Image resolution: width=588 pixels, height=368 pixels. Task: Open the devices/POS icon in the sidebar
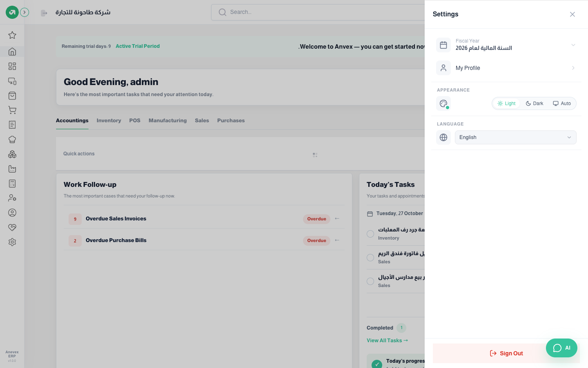12,81
